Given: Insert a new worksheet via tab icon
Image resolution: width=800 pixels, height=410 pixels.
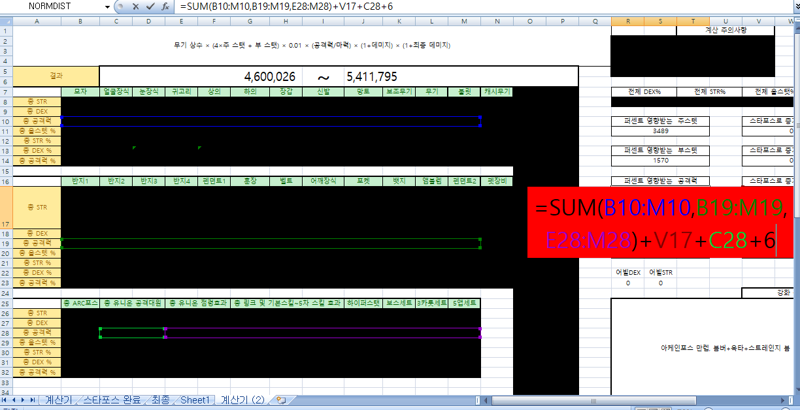Looking at the screenshot, I should pos(281,400).
